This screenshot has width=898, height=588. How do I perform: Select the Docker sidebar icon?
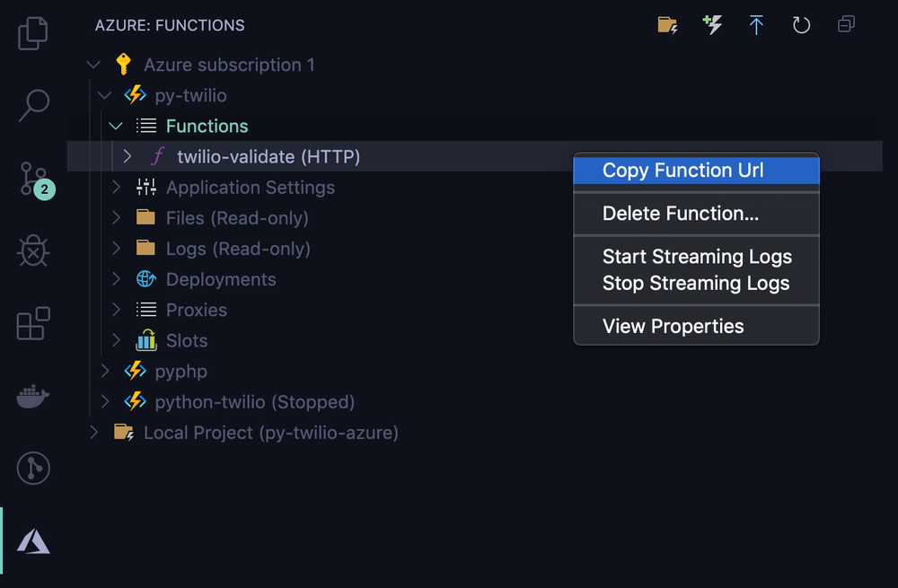32,396
